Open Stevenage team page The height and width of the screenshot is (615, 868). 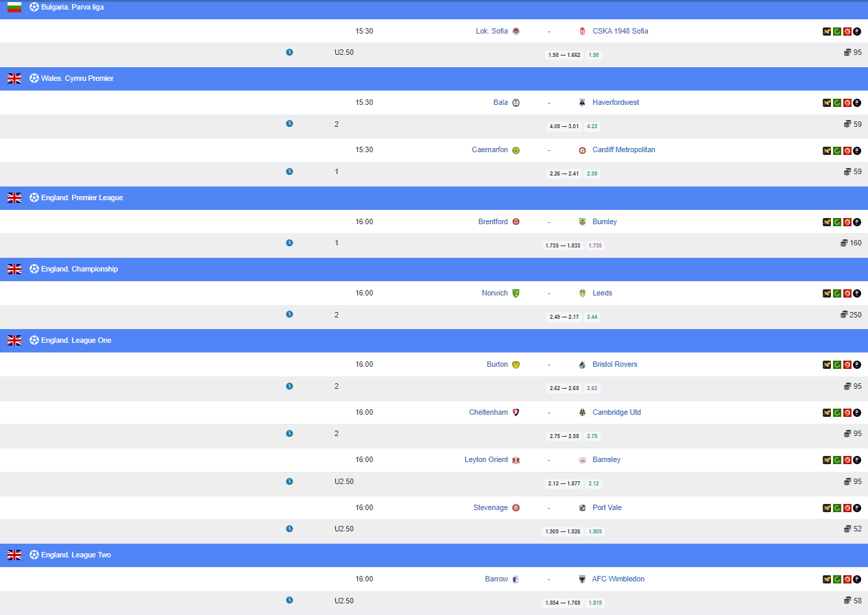(x=491, y=507)
